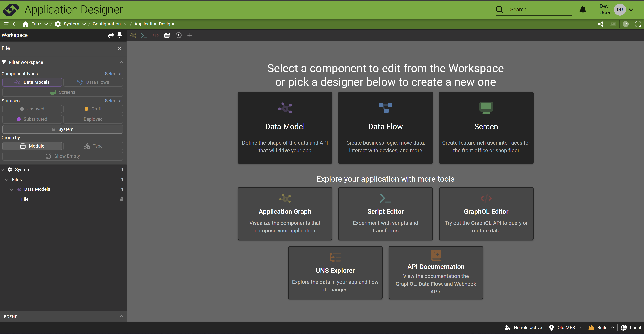Open the GraphQL Editor toolbar icon

pyautogui.click(x=155, y=35)
